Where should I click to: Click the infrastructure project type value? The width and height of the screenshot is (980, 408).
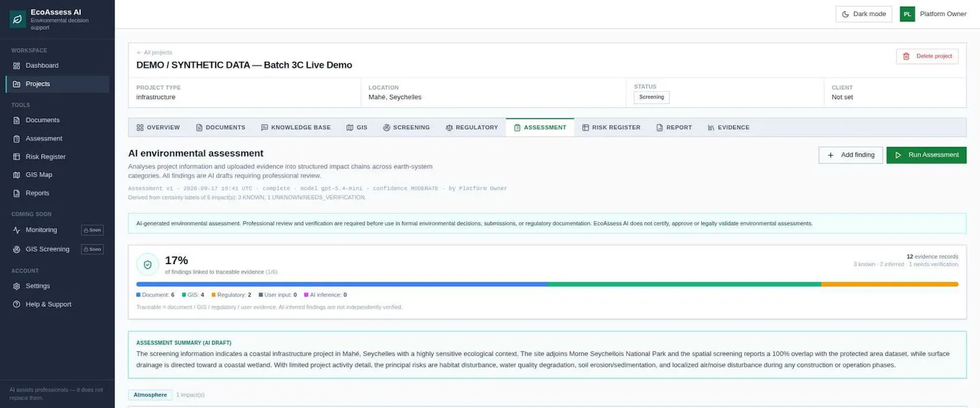pos(156,97)
